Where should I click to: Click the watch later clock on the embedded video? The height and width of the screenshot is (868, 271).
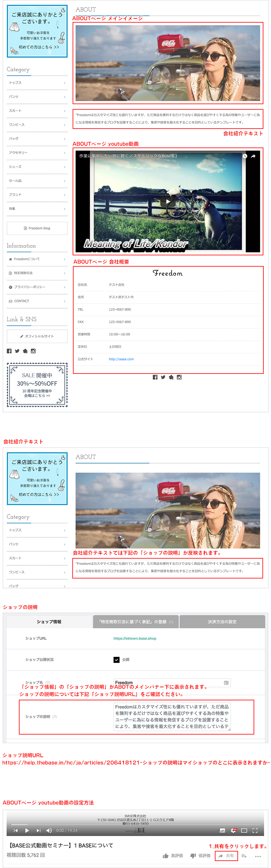(245, 156)
